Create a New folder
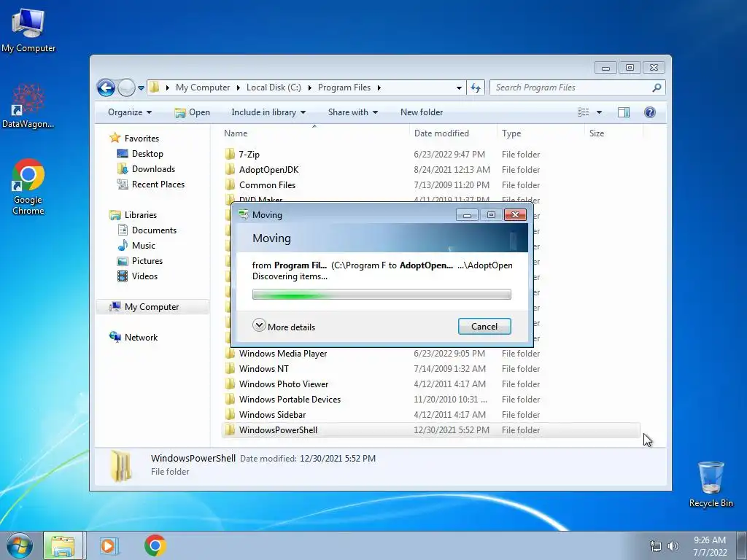The height and width of the screenshot is (560, 747). (x=422, y=112)
